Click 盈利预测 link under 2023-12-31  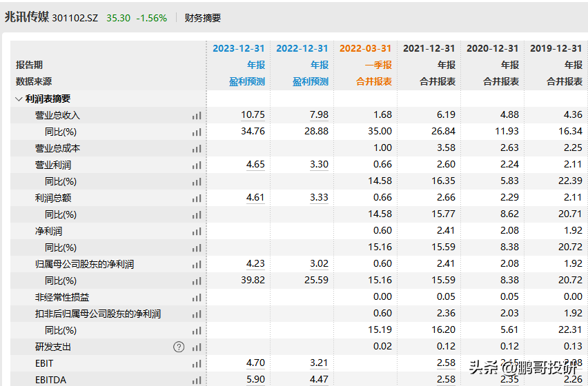pos(247,81)
